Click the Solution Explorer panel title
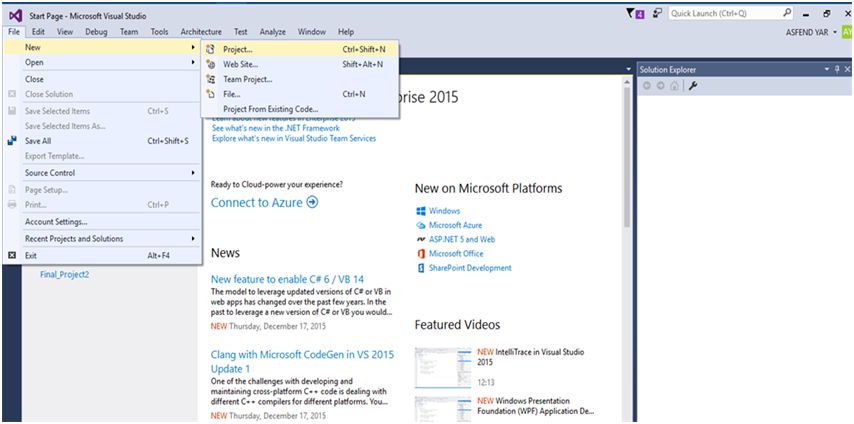This screenshot has height=424, width=854. point(668,70)
